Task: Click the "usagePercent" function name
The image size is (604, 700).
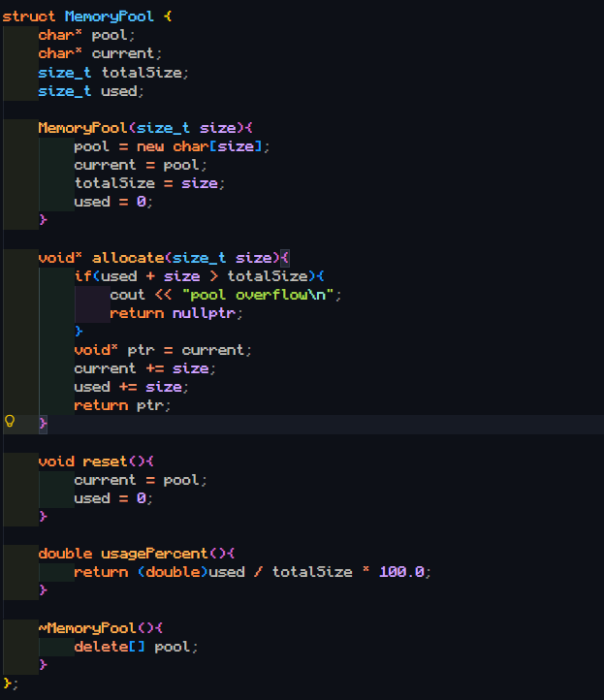Action: (x=154, y=554)
